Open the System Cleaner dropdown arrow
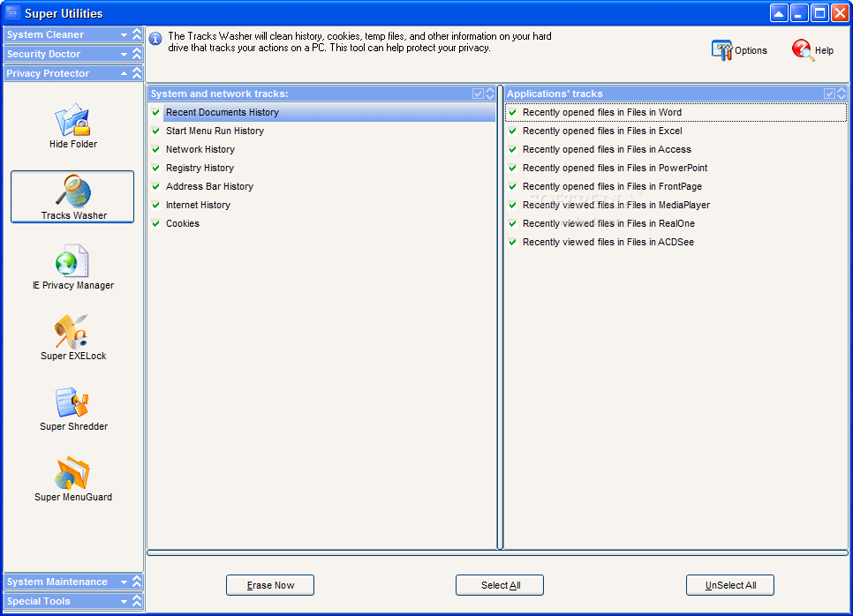Image resolution: width=853 pixels, height=616 pixels. tap(124, 34)
